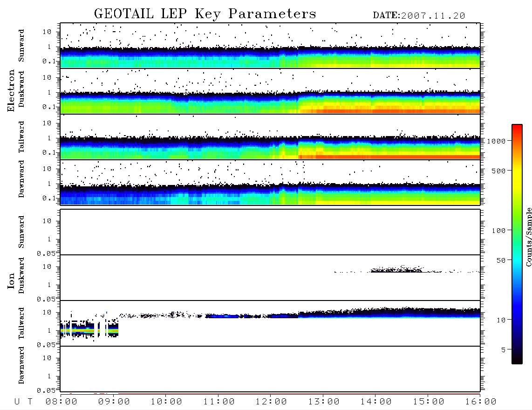
Task: Click the Ion Tailward burst before 09:00
Action: click(x=89, y=328)
